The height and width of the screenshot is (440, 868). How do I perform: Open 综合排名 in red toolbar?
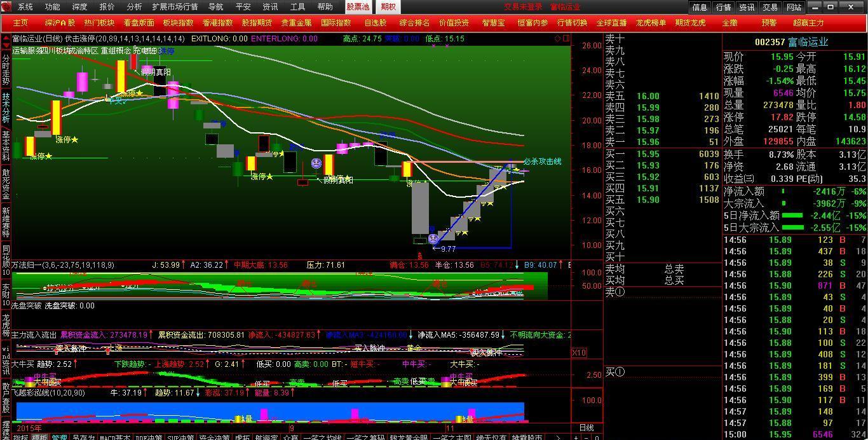414,22
